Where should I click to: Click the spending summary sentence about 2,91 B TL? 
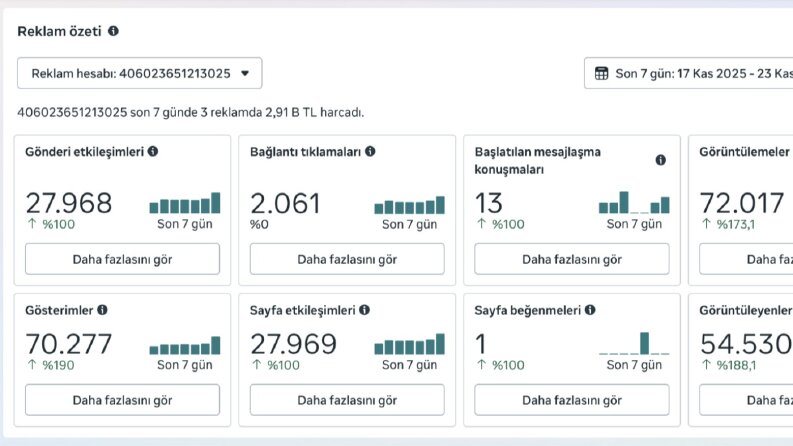pos(191,112)
